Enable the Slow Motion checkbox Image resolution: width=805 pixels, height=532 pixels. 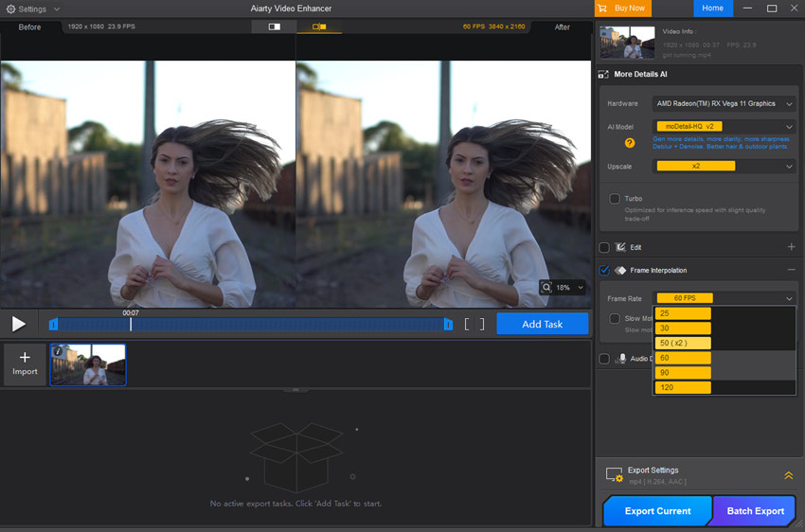[614, 319]
